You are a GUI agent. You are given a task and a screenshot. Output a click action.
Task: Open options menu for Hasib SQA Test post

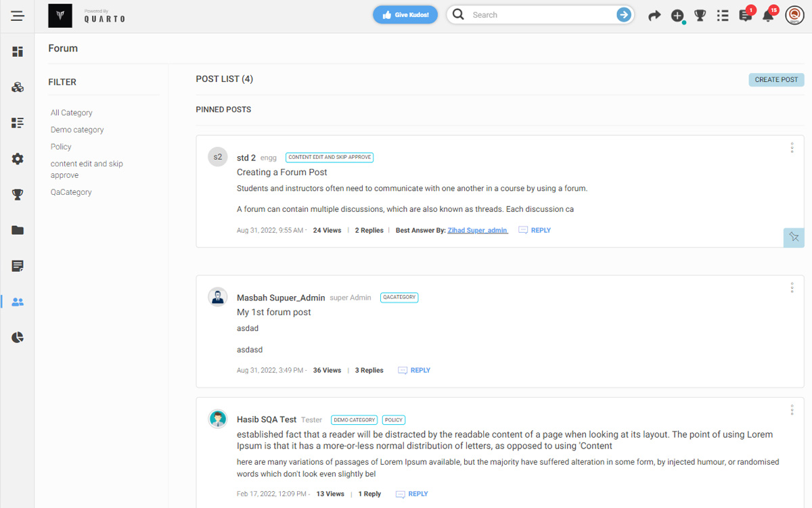(792, 410)
